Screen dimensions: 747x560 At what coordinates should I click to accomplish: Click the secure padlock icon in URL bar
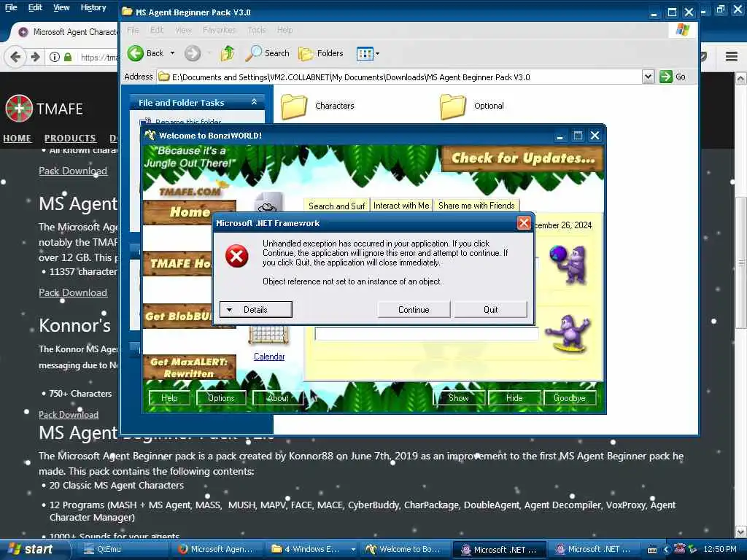[68, 57]
